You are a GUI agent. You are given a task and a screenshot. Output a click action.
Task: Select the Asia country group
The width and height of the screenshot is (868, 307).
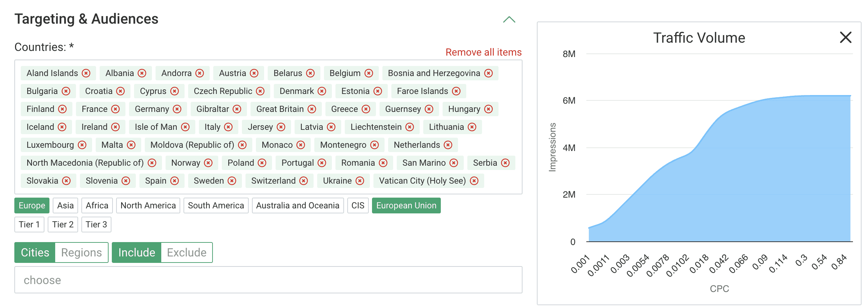point(65,206)
